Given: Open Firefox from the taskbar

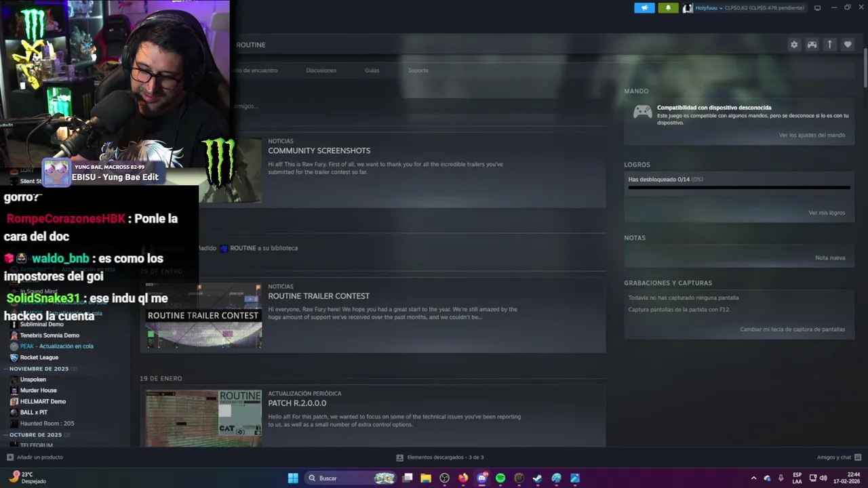Looking at the screenshot, I should click(x=463, y=479).
